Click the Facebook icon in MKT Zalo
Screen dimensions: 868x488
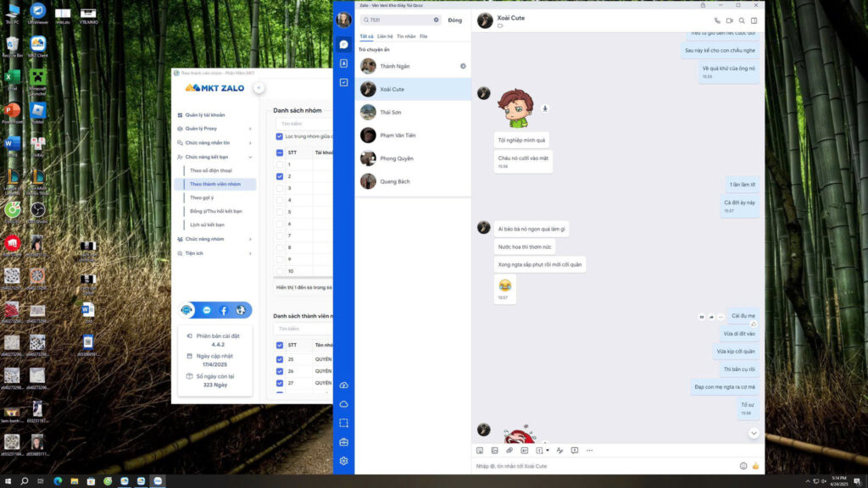coord(224,310)
